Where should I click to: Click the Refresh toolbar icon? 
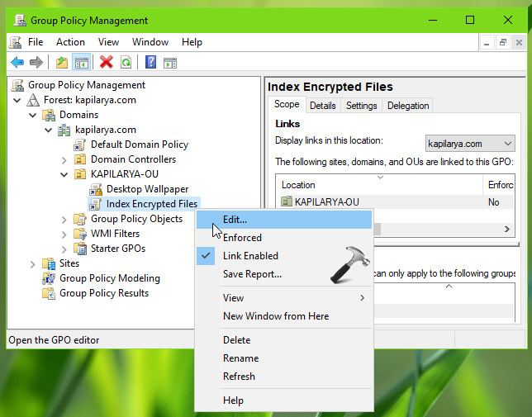click(126, 63)
